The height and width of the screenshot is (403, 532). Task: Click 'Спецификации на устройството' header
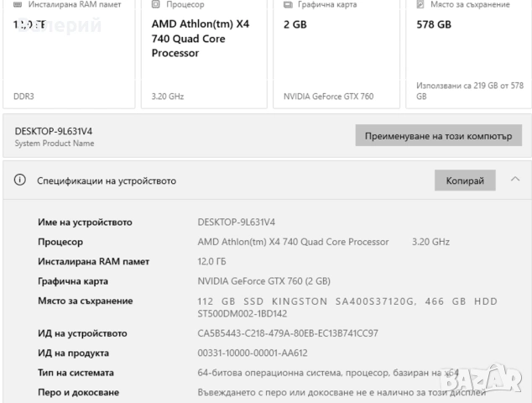[x=107, y=181]
